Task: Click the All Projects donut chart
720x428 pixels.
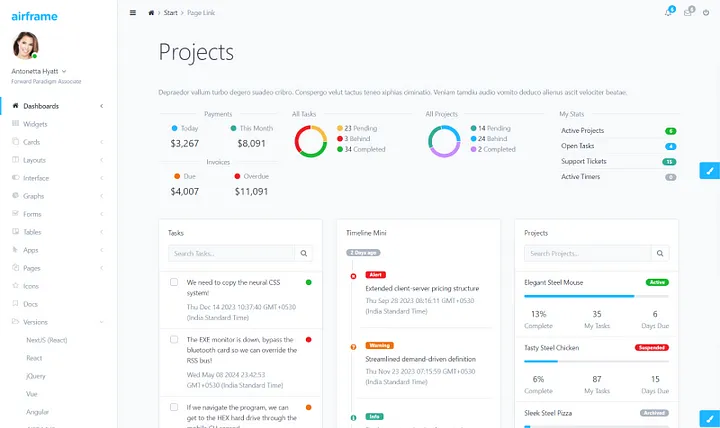Action: click(444, 141)
